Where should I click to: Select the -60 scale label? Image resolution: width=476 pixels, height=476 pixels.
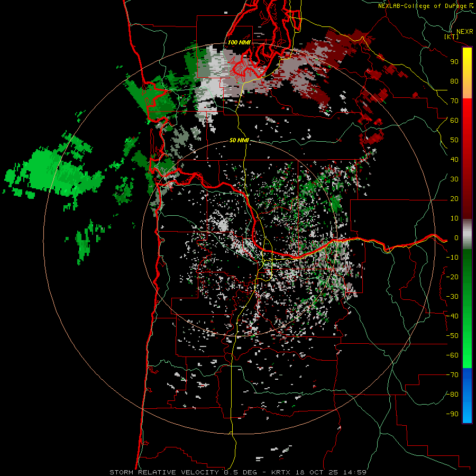(x=452, y=355)
